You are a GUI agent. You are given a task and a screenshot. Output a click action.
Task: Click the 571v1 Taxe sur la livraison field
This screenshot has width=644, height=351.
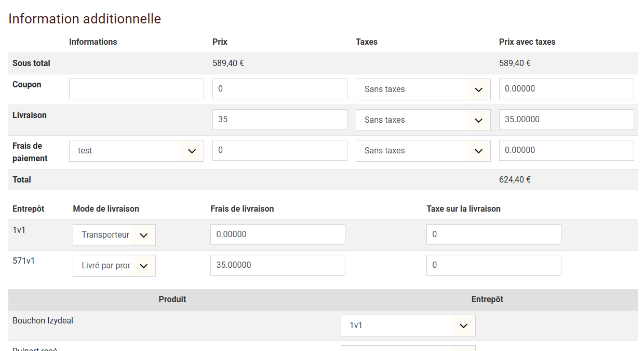(x=493, y=265)
